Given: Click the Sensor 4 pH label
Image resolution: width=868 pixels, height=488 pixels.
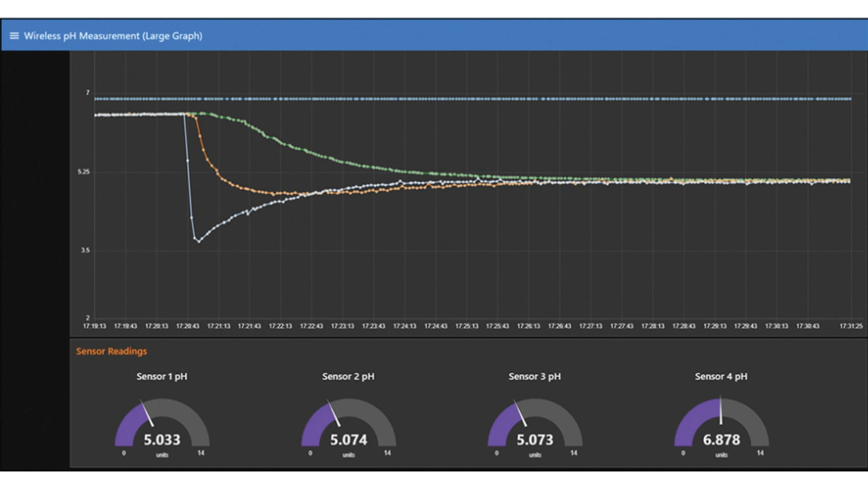Looking at the screenshot, I should (721, 377).
